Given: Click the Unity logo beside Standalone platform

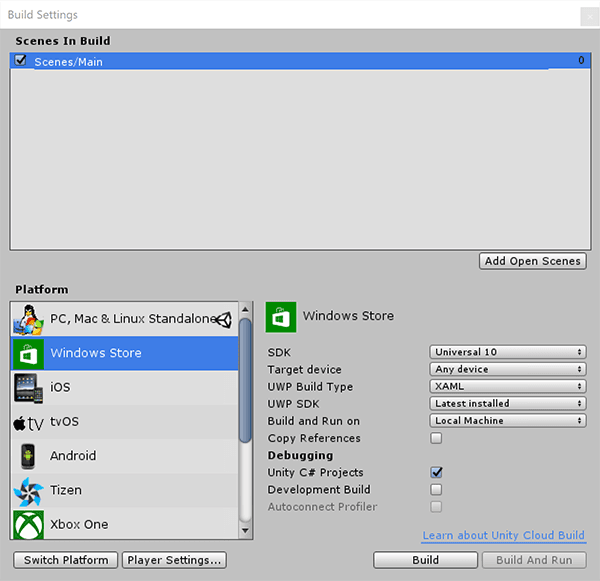Looking at the screenshot, I should pos(223,320).
